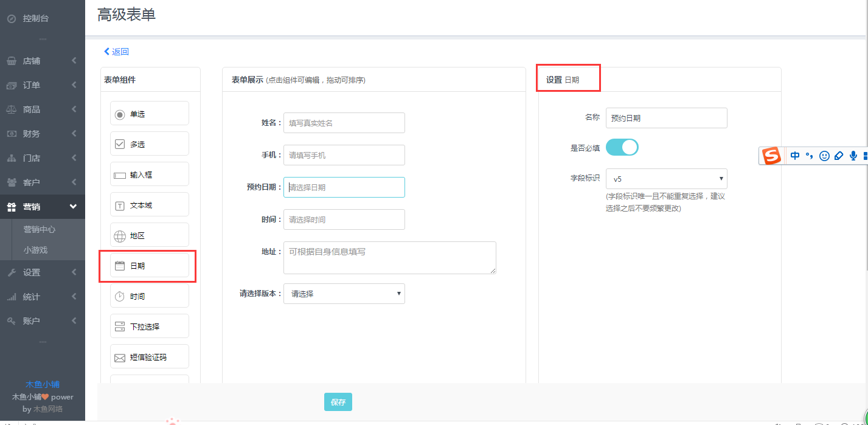Open the 请选择版本 dropdown
Viewport: 868px width, 425px height.
click(x=344, y=294)
